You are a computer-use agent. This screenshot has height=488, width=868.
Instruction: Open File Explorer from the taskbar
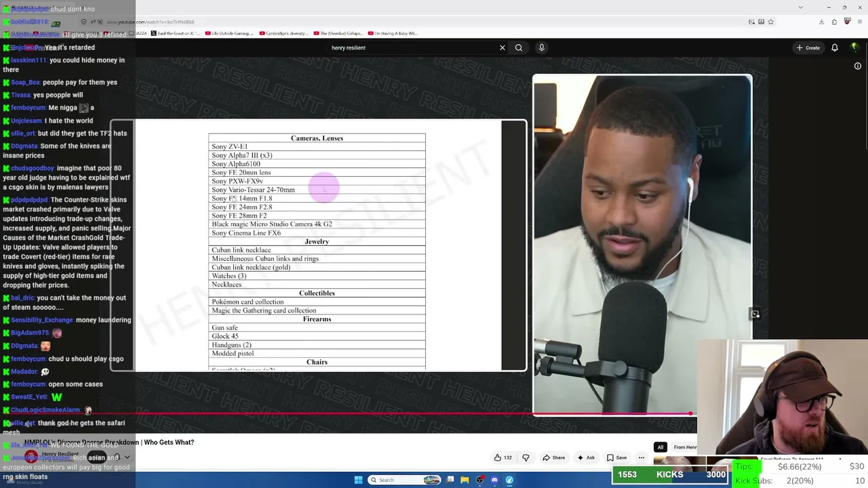[465, 480]
